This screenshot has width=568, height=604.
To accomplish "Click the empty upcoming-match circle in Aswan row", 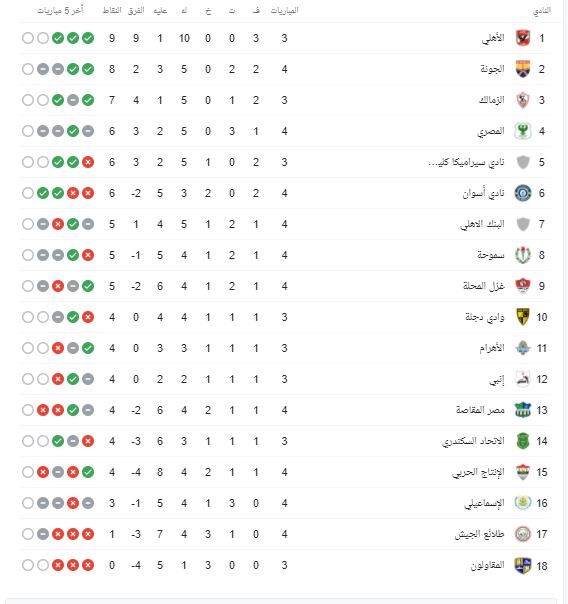I will coord(28,193).
